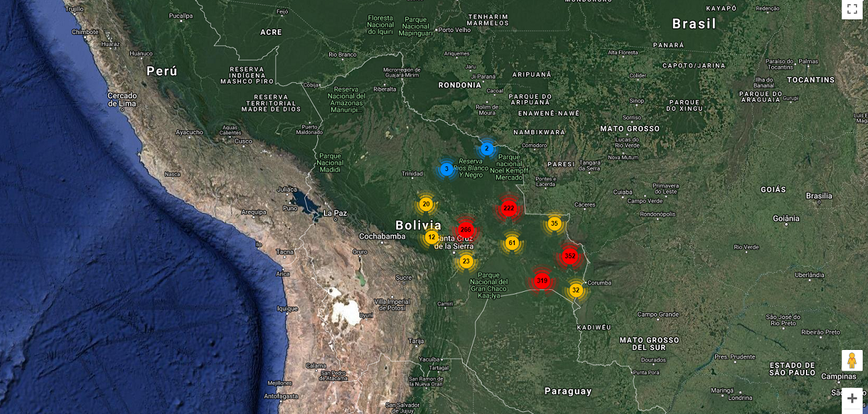This screenshot has height=414, width=868.
Task: Expand the blue cluster marker labeled 3
Action: [x=446, y=169]
